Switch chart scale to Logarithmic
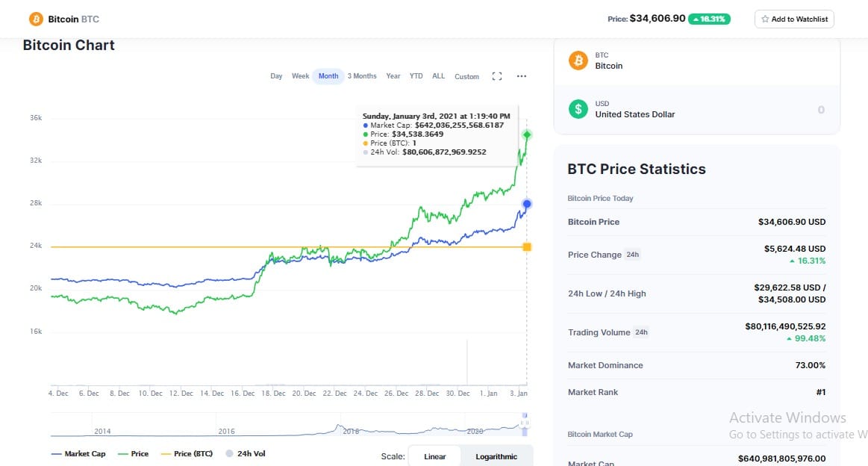The image size is (868, 466). [496, 456]
